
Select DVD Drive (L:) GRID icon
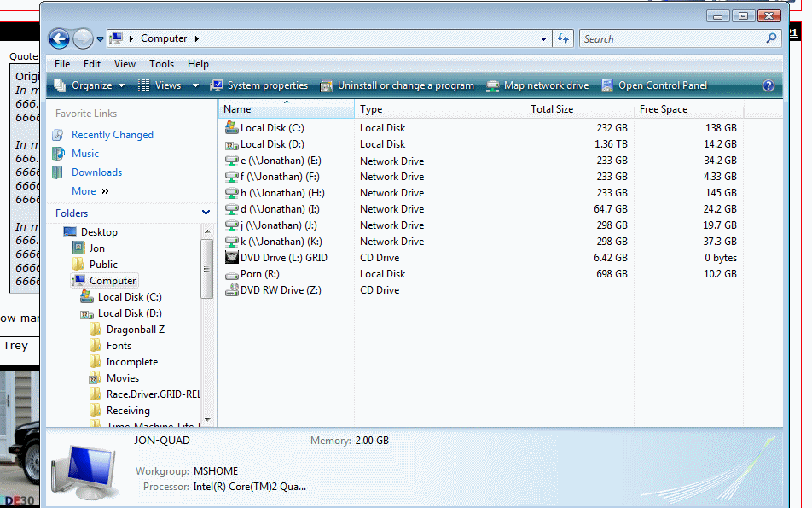pyautogui.click(x=231, y=257)
